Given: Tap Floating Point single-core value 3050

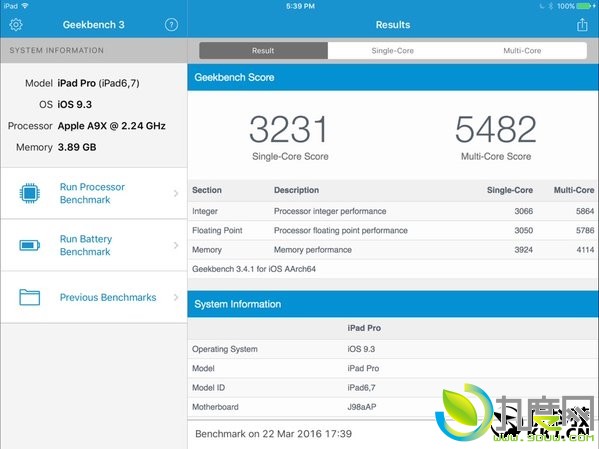Looking at the screenshot, I should point(523,230).
